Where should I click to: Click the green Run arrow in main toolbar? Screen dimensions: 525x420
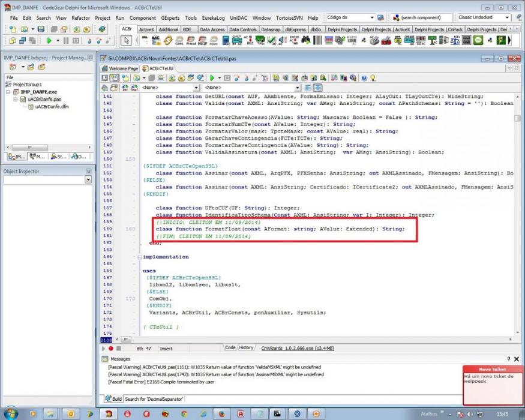click(49, 41)
